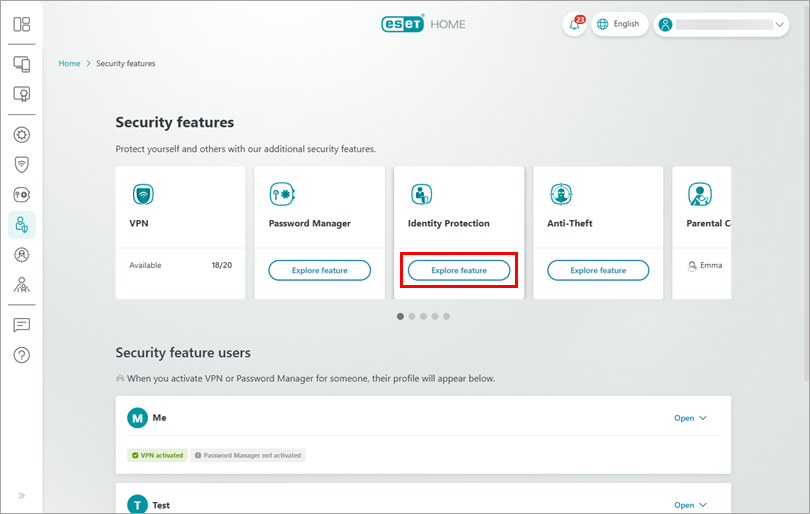Screen dimensions: 810x514
Task: Click the Password Manager card icon
Action: coord(282,194)
